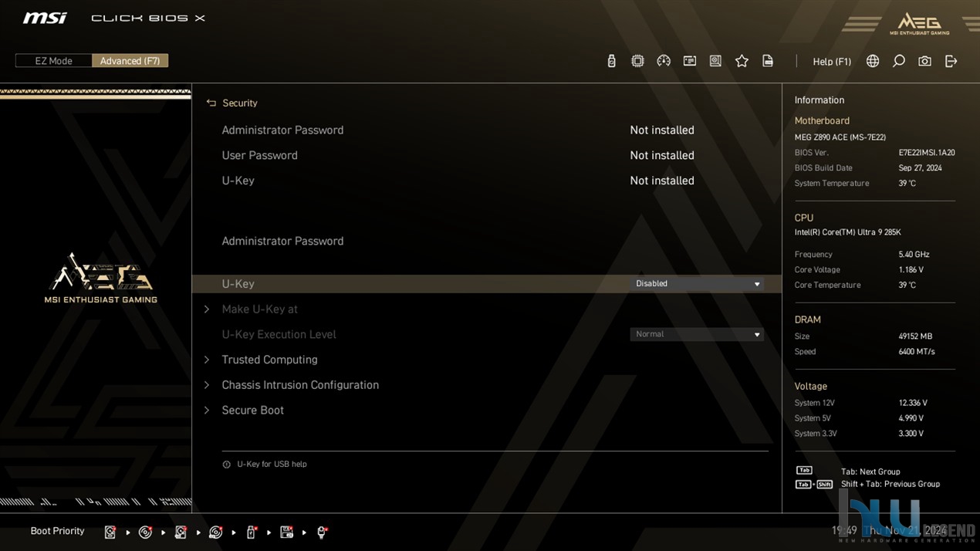Open the Secure Boot submenu
The image size is (980, 551).
coord(252,411)
